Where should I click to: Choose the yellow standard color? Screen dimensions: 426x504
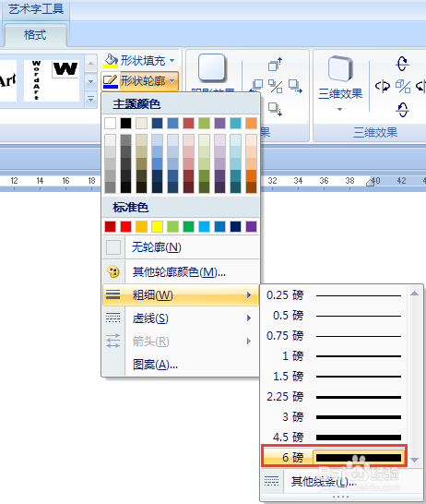pyautogui.click(x=157, y=226)
